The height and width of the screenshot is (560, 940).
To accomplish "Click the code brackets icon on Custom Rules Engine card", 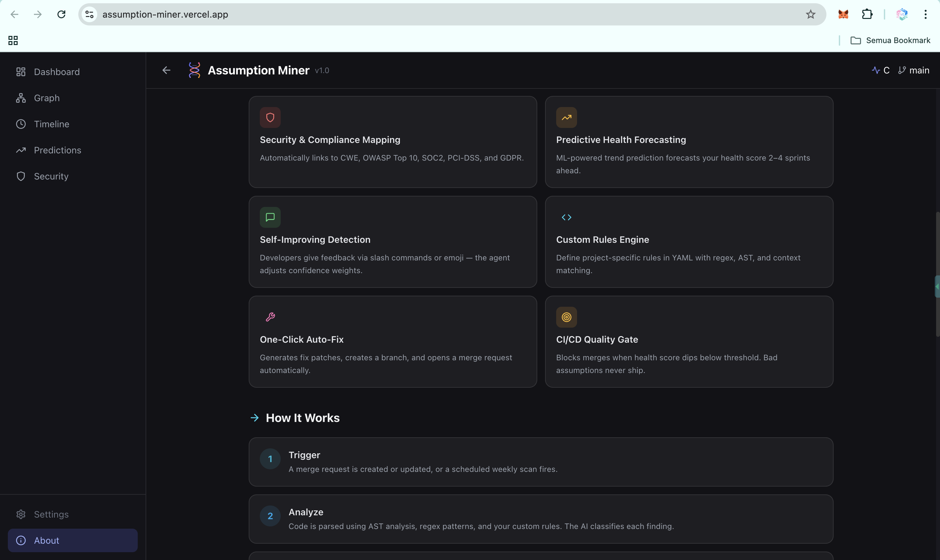I will [x=566, y=217].
